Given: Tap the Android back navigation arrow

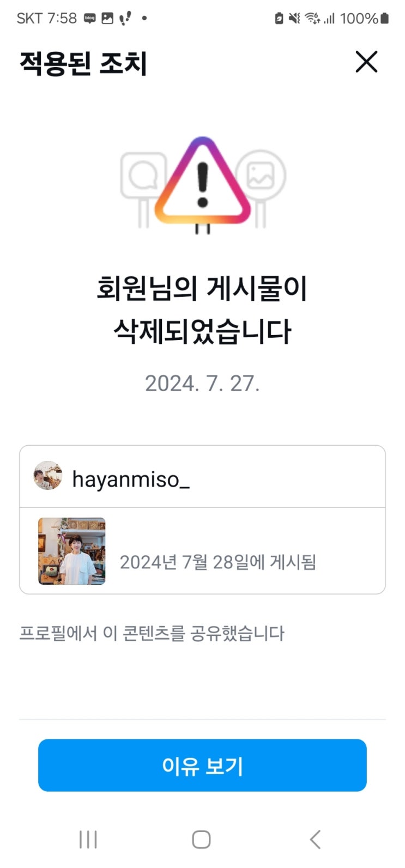Looking at the screenshot, I should (315, 840).
